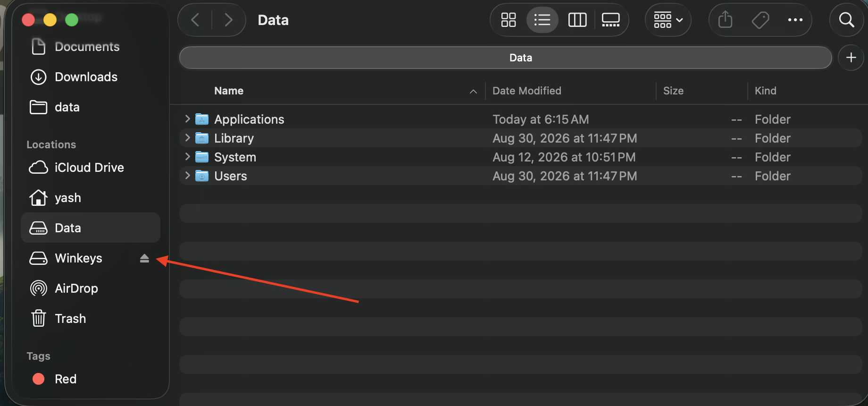Eject the Winkeys drive
This screenshot has width=868, height=406.
click(144, 258)
